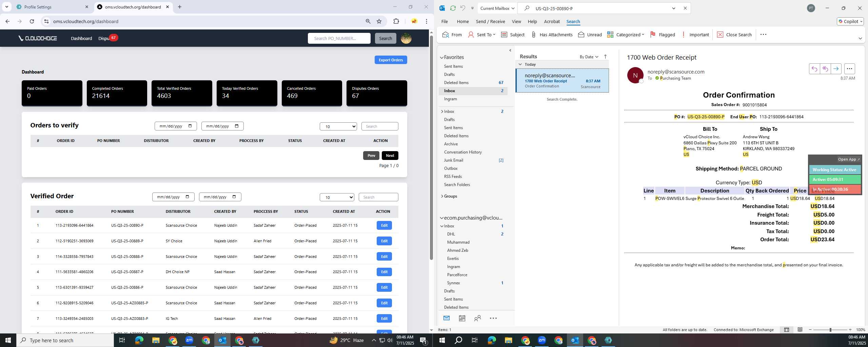Image resolution: width=868 pixels, height=347 pixels.
Task: Click the Search PO_NUMBER input field
Action: click(339, 38)
